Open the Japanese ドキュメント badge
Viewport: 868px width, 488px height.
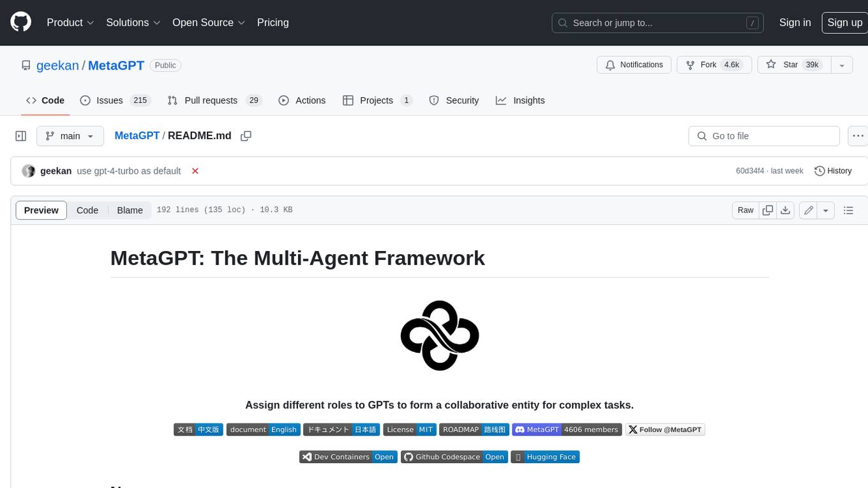click(341, 430)
